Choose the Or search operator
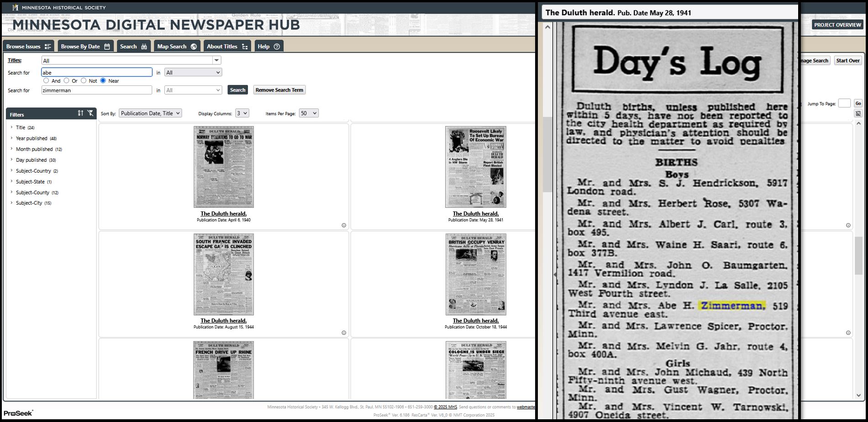Viewport: 868px width, 422px height. 67,81
